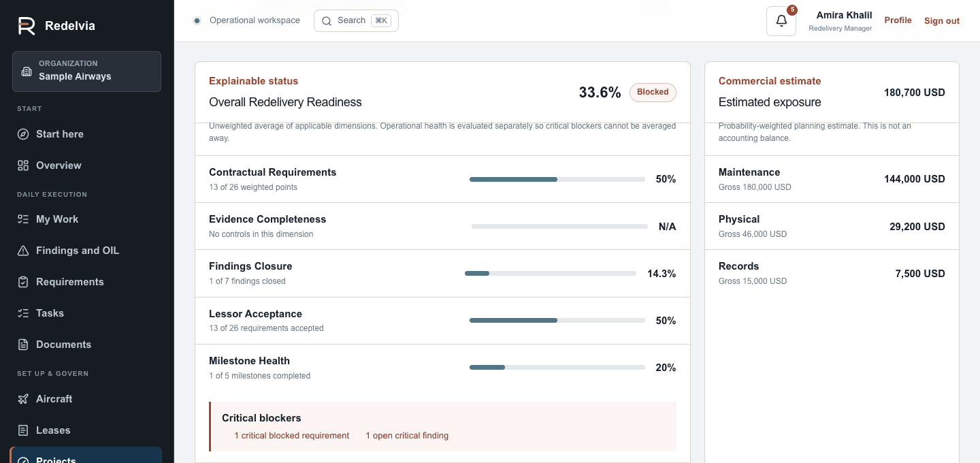Click the Findings Closure progress bar

click(x=551, y=274)
